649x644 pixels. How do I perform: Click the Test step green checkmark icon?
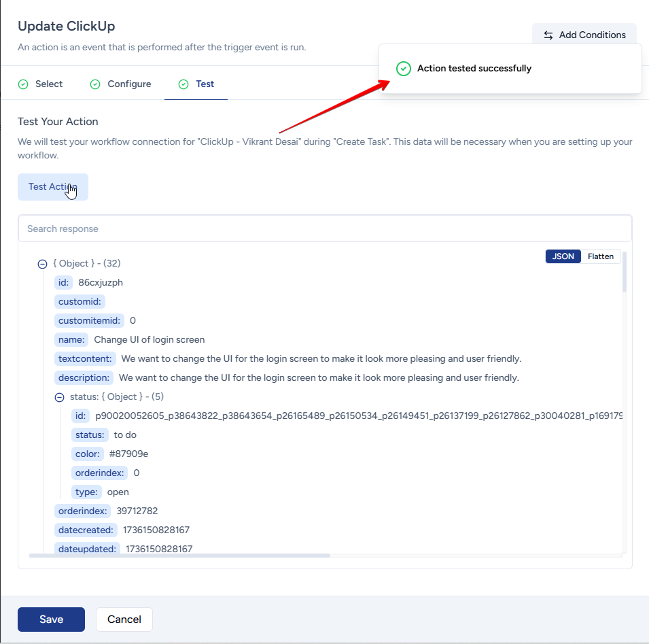183,84
